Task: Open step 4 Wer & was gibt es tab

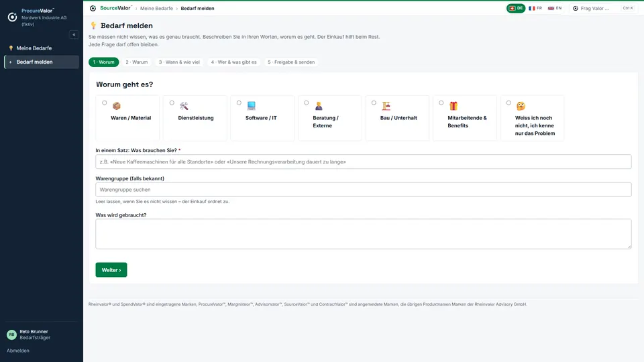Action: coord(233,62)
